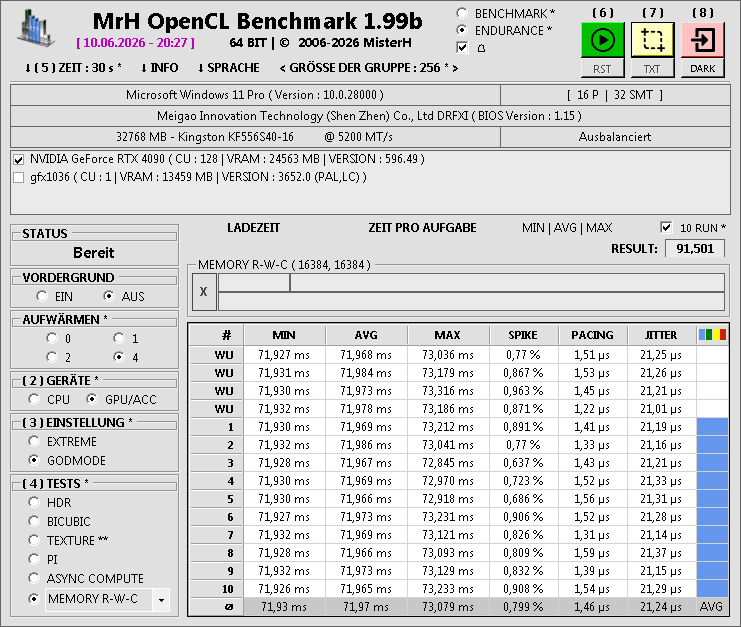This screenshot has width=741, height=627.
Task: Select the ENDURANCE mode radio button
Action: (x=462, y=30)
